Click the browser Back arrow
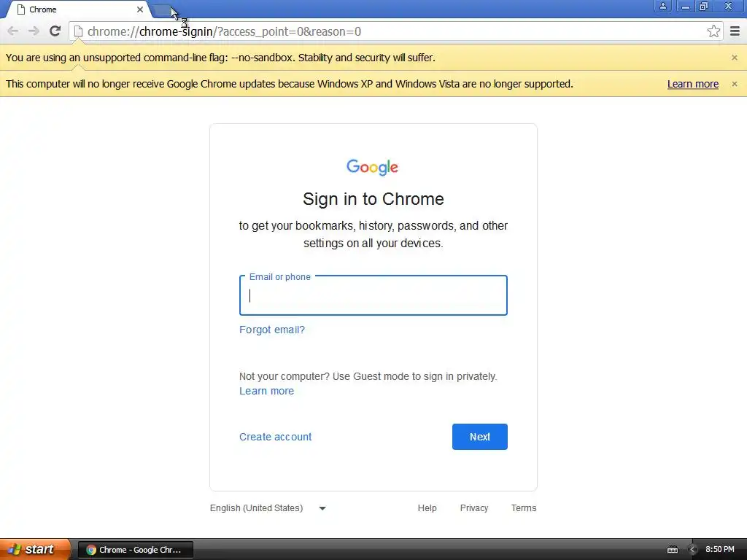The height and width of the screenshot is (560, 747). [13, 31]
